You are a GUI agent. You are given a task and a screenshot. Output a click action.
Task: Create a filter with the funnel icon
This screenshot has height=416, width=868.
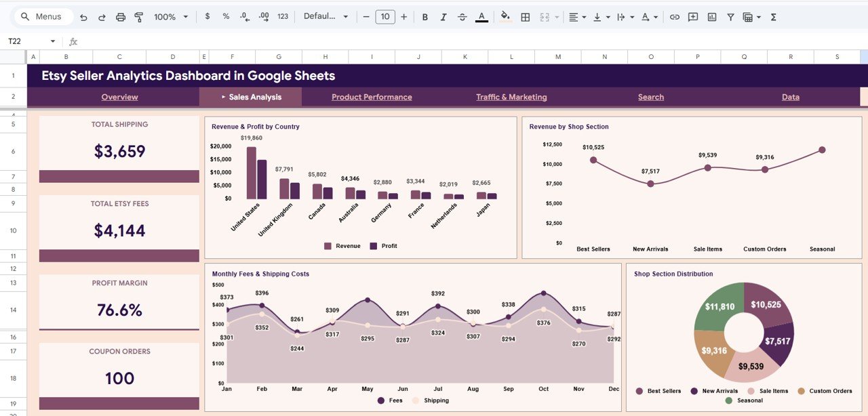coord(730,16)
